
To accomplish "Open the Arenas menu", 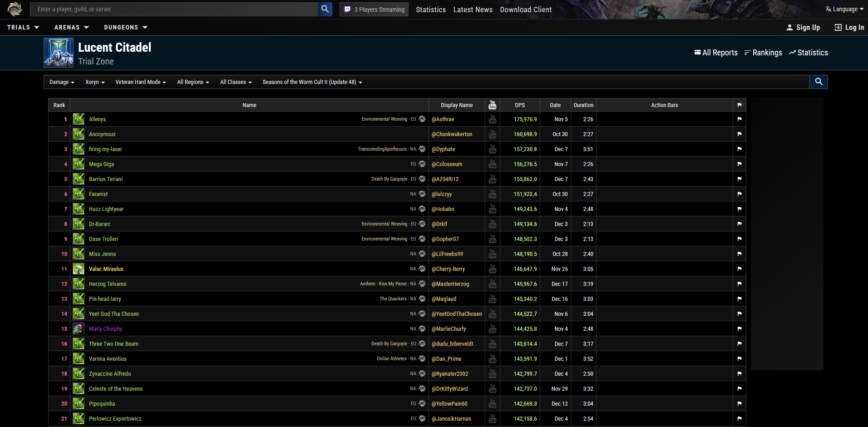I will [72, 27].
